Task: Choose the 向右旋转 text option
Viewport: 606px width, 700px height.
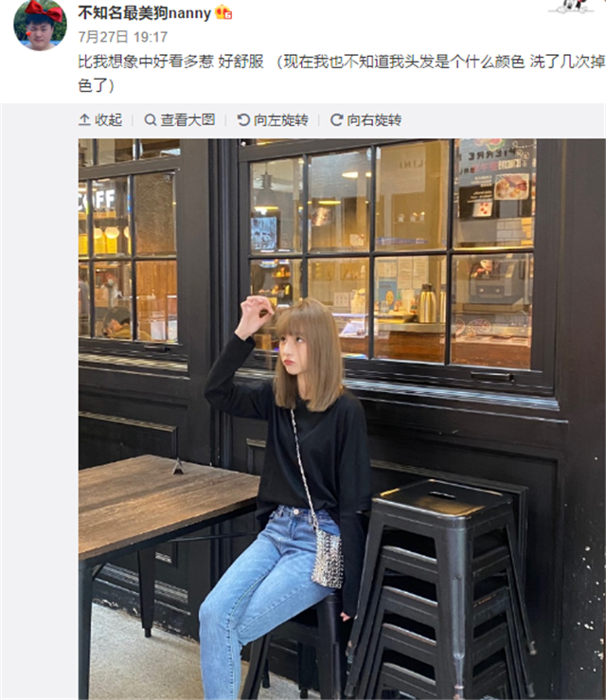Action: point(374,119)
